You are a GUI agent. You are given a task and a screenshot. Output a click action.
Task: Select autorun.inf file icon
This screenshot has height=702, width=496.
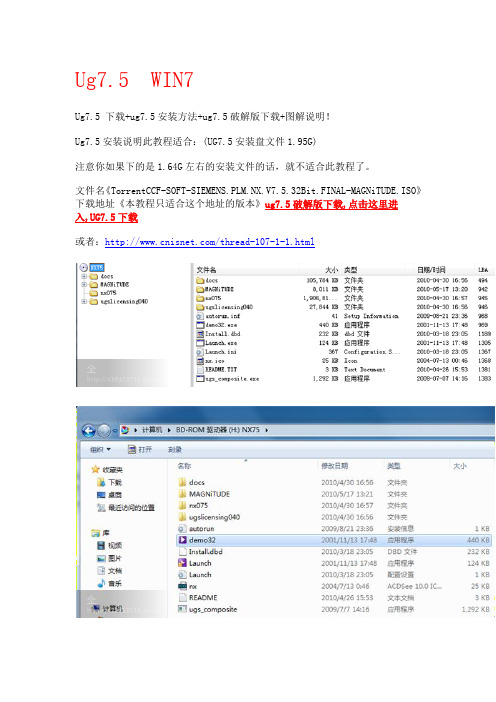click(x=200, y=316)
